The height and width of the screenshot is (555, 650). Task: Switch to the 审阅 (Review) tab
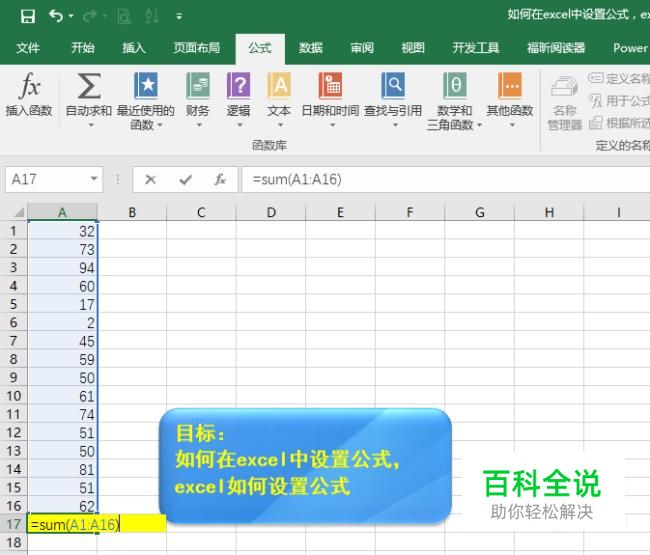tap(362, 48)
